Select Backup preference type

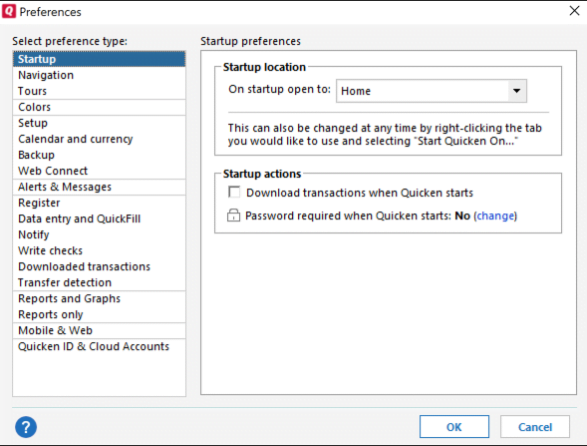point(99,155)
